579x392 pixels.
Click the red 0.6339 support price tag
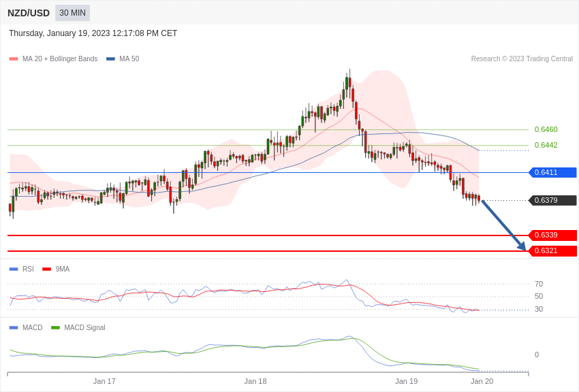(x=553, y=235)
